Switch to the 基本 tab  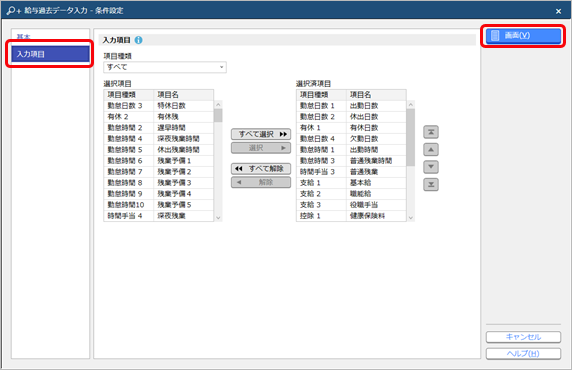click(x=23, y=36)
